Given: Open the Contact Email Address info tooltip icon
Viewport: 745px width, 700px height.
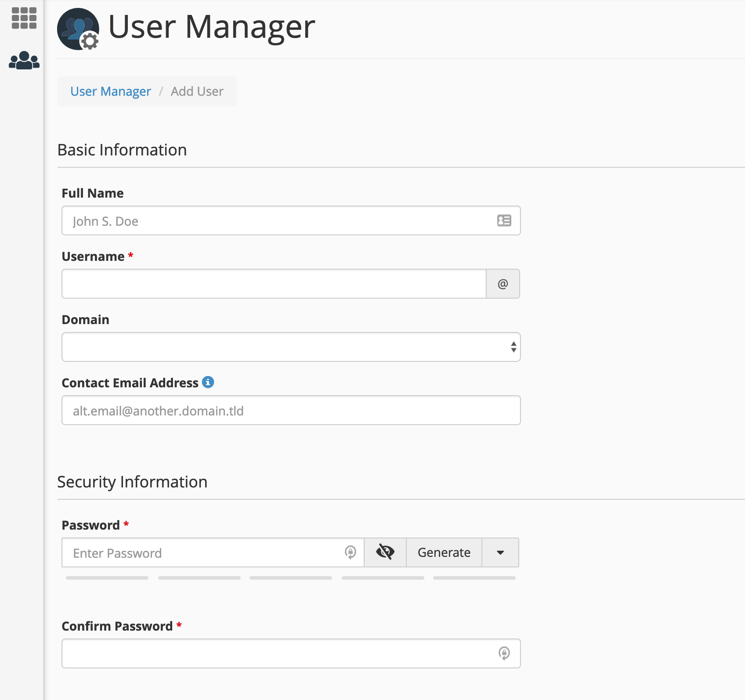Looking at the screenshot, I should click(208, 382).
